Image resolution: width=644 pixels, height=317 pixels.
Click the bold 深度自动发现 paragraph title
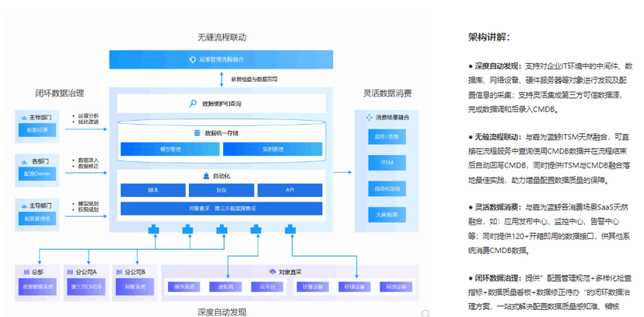pyautogui.click(x=498, y=65)
